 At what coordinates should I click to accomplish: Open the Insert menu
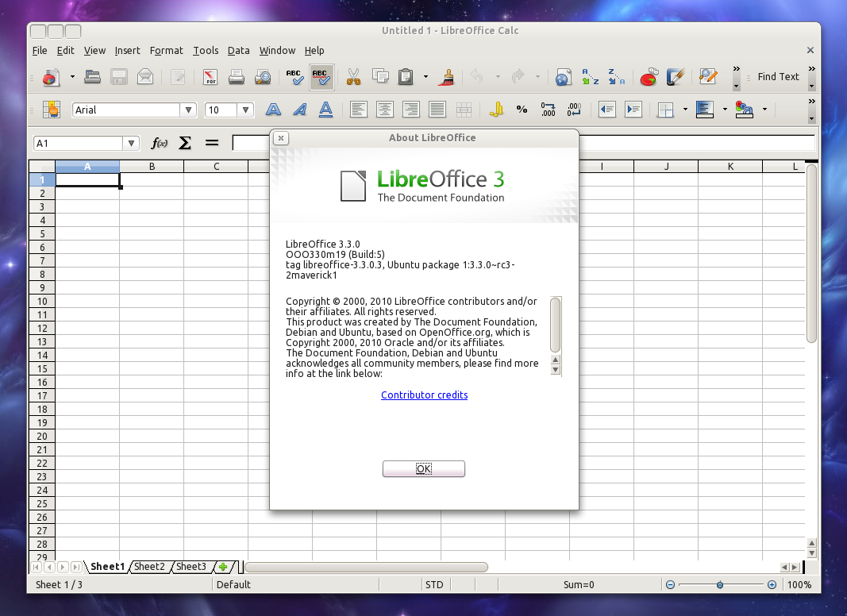point(127,50)
